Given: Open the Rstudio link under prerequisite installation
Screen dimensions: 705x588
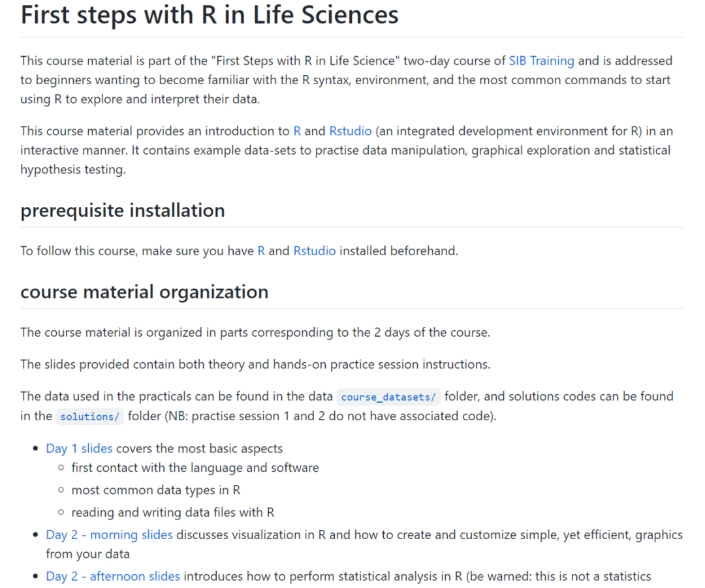Looking at the screenshot, I should tap(315, 251).
